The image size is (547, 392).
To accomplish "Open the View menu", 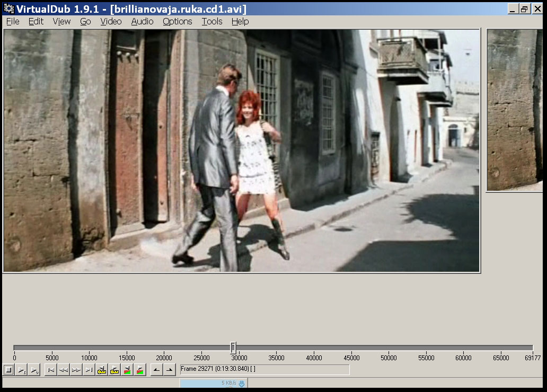I will click(x=61, y=22).
